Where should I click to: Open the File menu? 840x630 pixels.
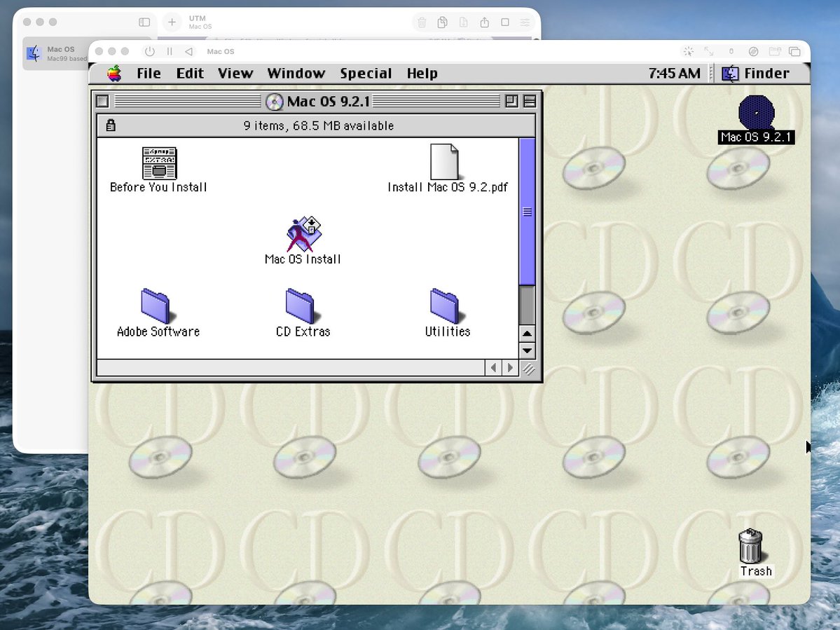point(149,74)
